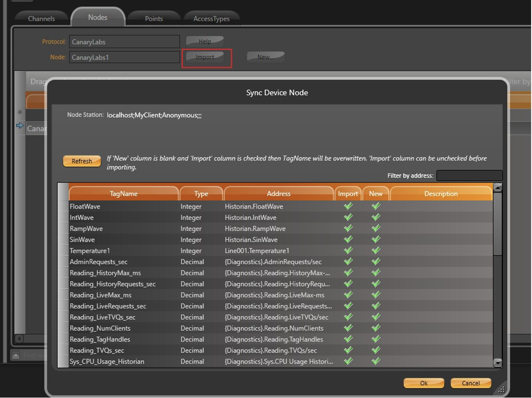This screenshot has height=398, width=532.
Task: Uncheck Import for Temperature1 tag
Action: pos(348,251)
